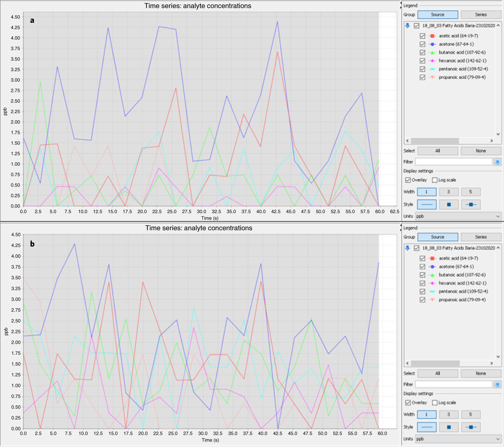Click Filter text field in top panel

[x=454, y=162]
